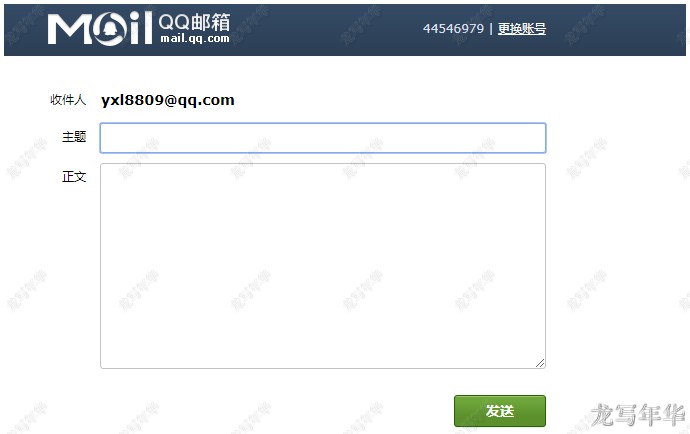Image resolution: width=690 pixels, height=434 pixels.
Task: Click the vertical separator beside the account number
Action: pos(491,29)
